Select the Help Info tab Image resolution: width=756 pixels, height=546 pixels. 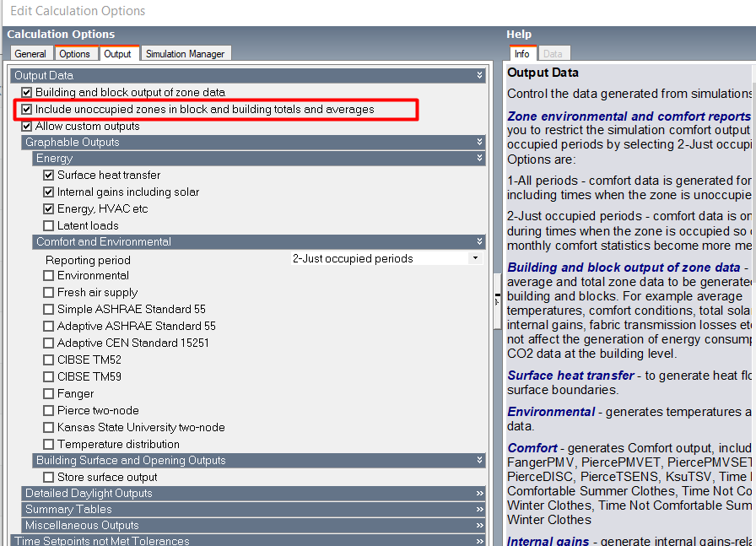click(x=521, y=53)
